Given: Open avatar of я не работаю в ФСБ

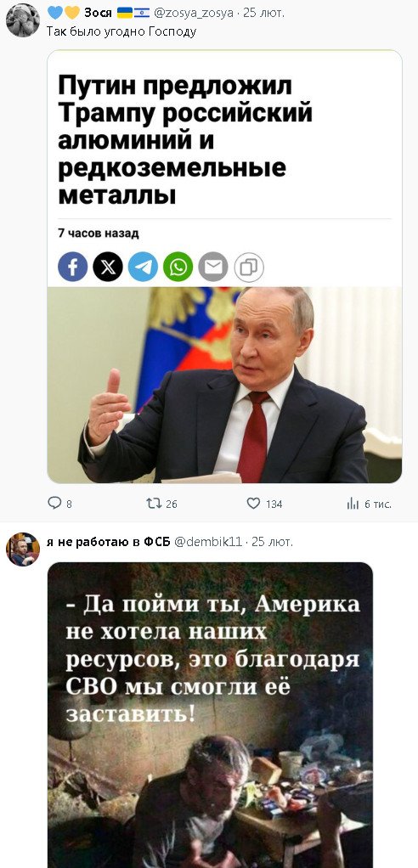Looking at the screenshot, I should point(23,550).
